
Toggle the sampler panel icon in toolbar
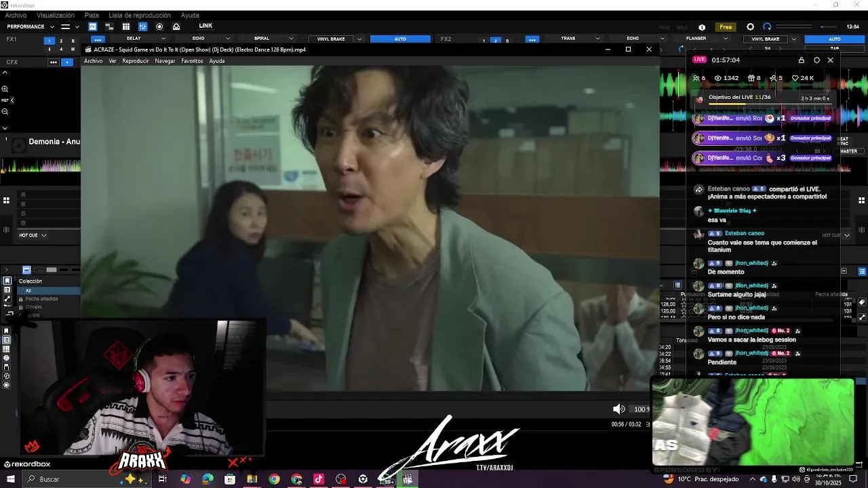pyautogui.click(x=109, y=26)
